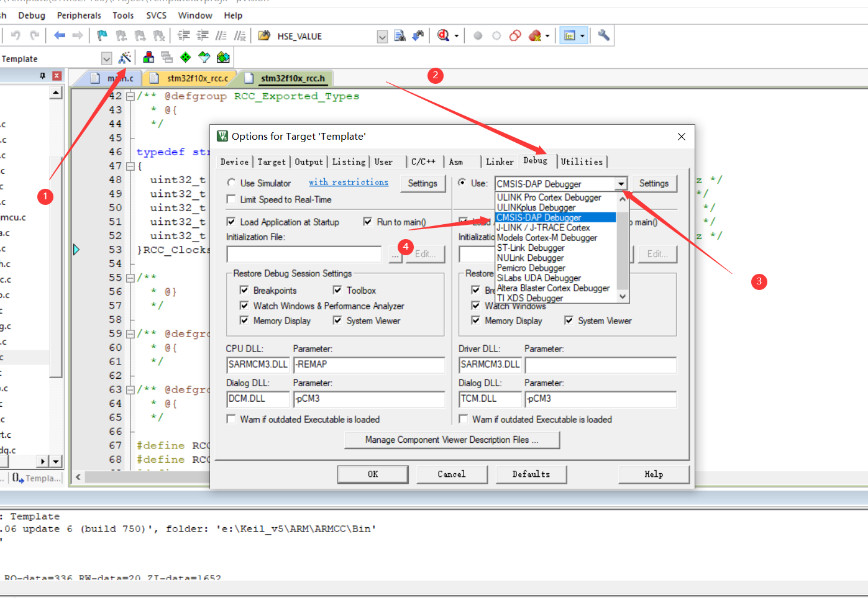Open the Template target selector dropdown
This screenshot has height=598, width=868.
pos(106,58)
